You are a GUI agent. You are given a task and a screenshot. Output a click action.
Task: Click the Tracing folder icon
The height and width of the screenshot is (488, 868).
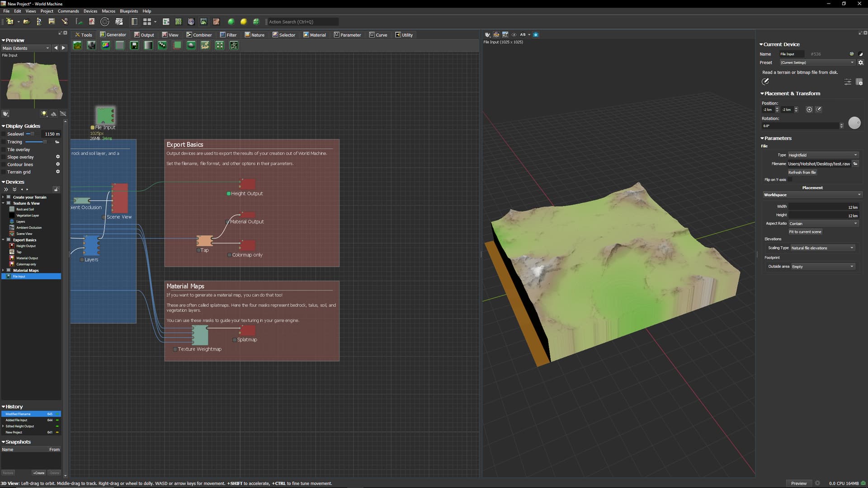click(57, 142)
